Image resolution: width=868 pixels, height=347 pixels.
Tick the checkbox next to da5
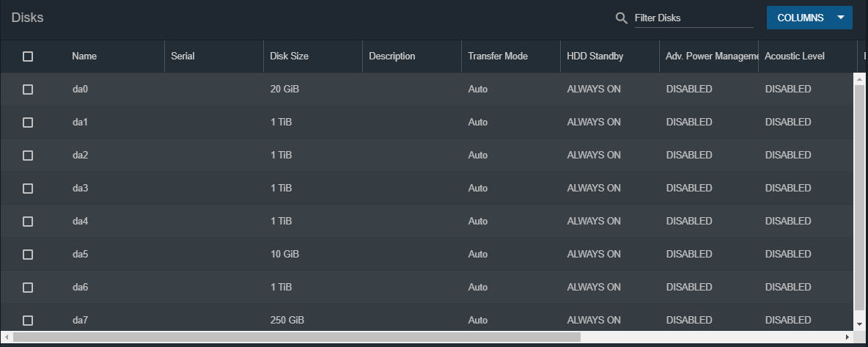pos(28,255)
